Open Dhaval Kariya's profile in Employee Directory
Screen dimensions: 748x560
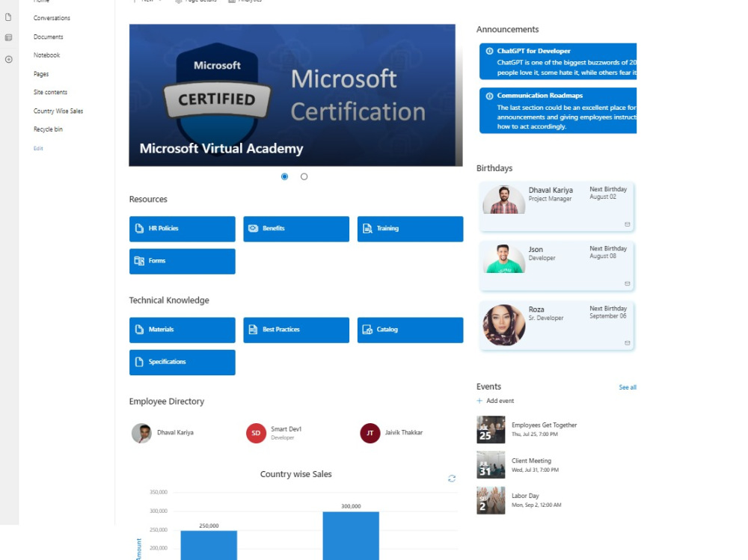[x=175, y=433]
